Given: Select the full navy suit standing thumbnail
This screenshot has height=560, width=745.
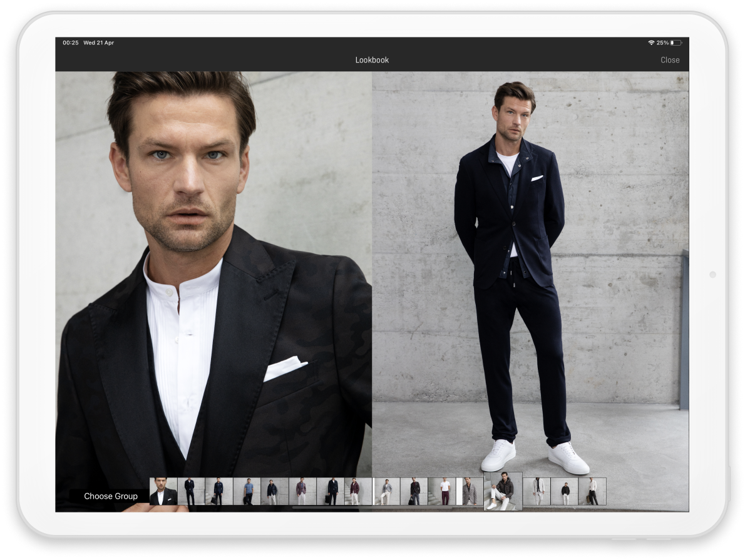Looking at the screenshot, I should click(x=191, y=491).
